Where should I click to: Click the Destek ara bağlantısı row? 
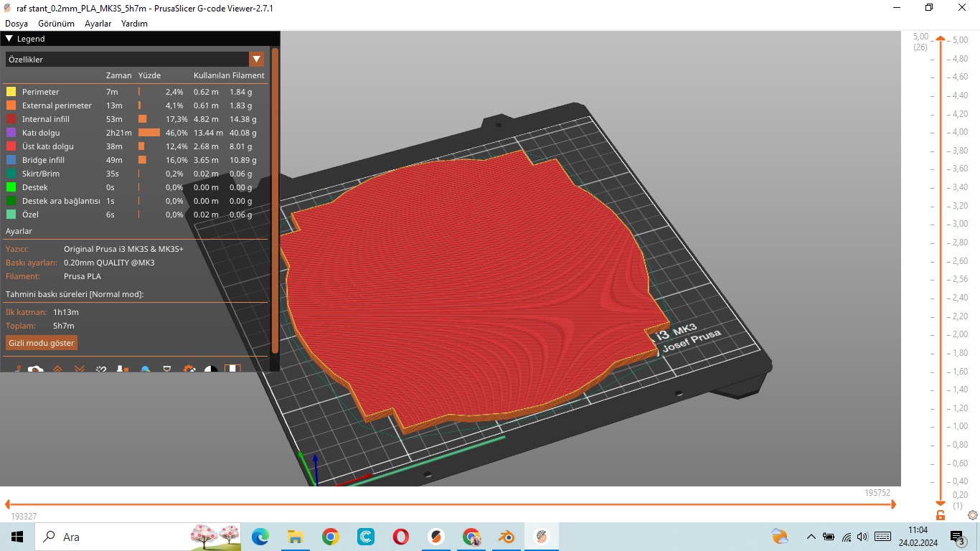coord(136,201)
